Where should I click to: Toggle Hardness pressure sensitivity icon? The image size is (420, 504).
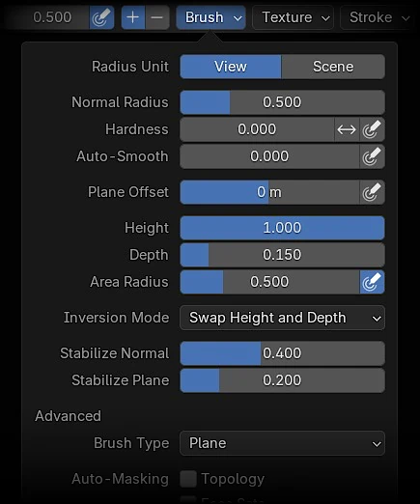pyautogui.click(x=372, y=129)
